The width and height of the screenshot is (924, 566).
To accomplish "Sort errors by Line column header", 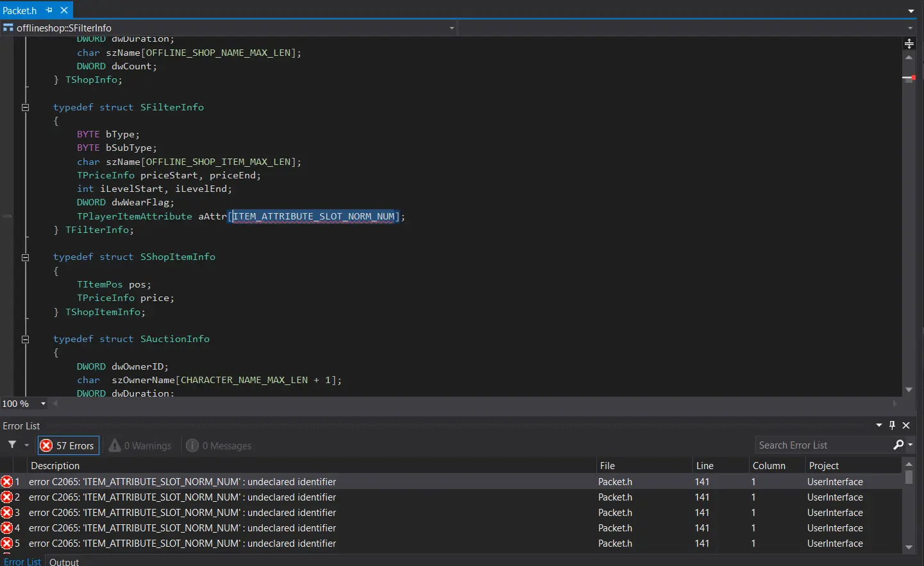I will click(720, 466).
